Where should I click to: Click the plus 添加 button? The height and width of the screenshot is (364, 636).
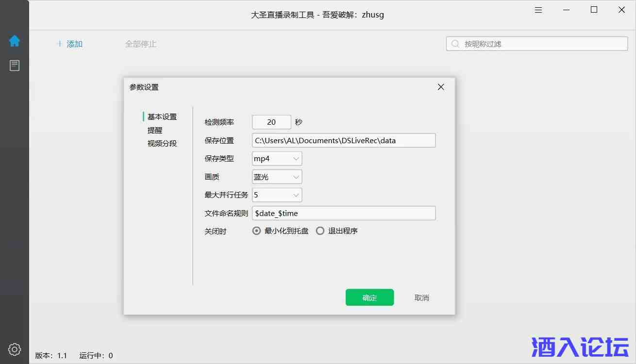[69, 44]
